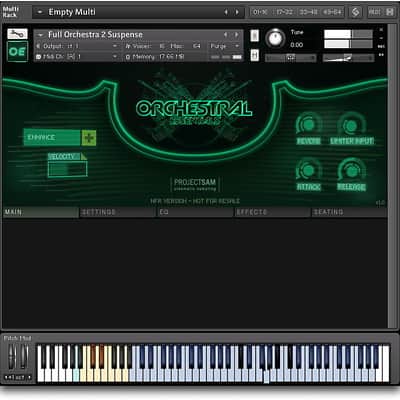Screen dimensions: 400x400
Task: Select multi page 17-32
Action: click(x=284, y=12)
